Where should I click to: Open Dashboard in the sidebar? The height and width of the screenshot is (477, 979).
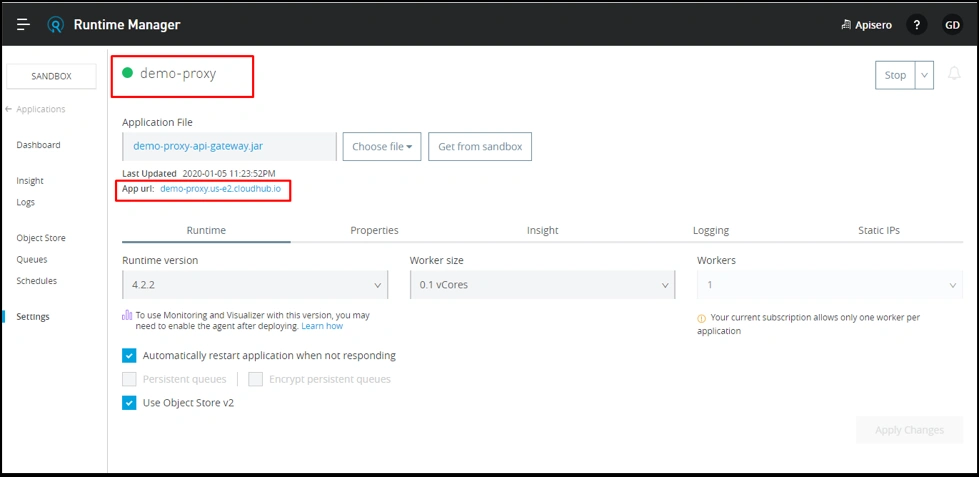[x=39, y=145]
